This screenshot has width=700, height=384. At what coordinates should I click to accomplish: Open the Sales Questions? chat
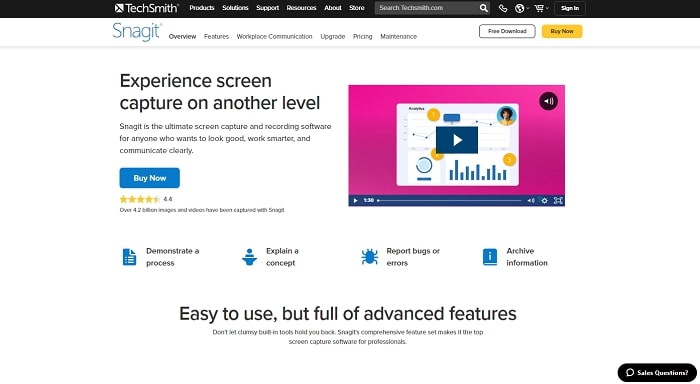pyautogui.click(x=657, y=372)
